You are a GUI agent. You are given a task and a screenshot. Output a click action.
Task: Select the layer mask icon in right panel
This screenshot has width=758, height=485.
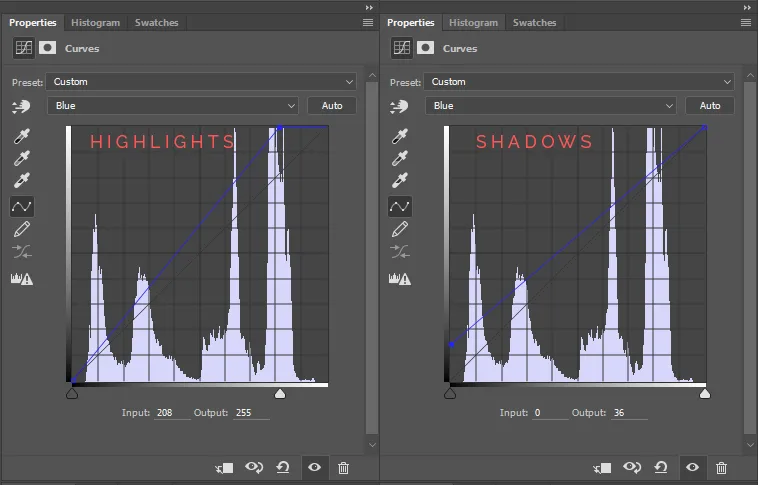pyautogui.click(x=425, y=48)
